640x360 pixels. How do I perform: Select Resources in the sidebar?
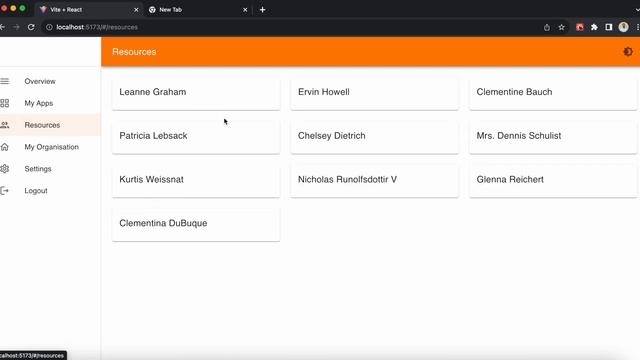[49, 125]
